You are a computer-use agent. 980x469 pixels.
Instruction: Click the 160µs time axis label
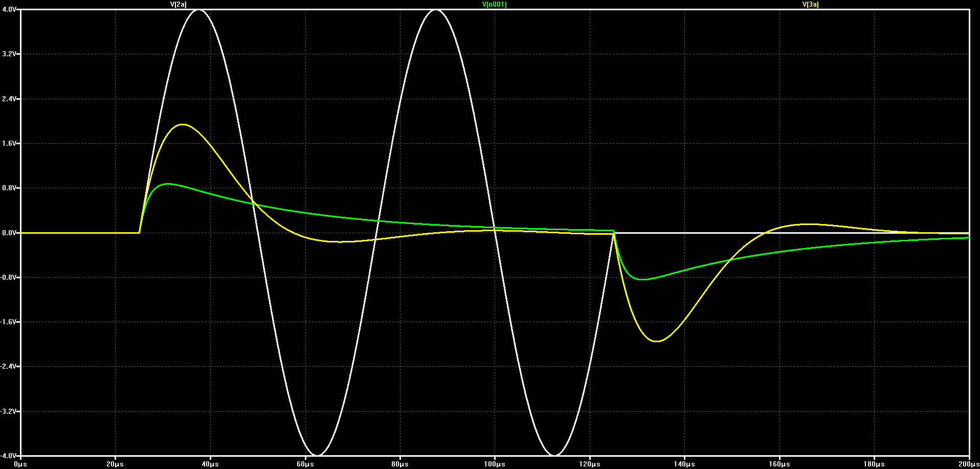tap(779, 464)
